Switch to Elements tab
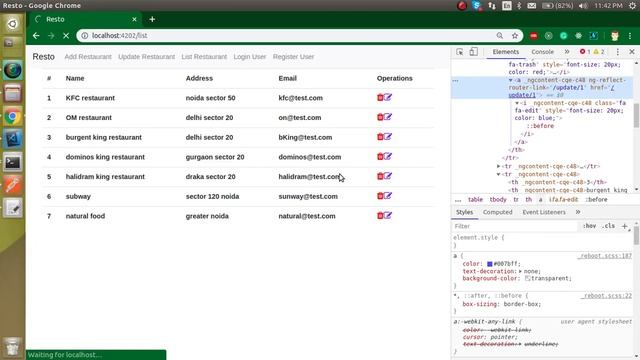The image size is (640, 360). point(505,52)
